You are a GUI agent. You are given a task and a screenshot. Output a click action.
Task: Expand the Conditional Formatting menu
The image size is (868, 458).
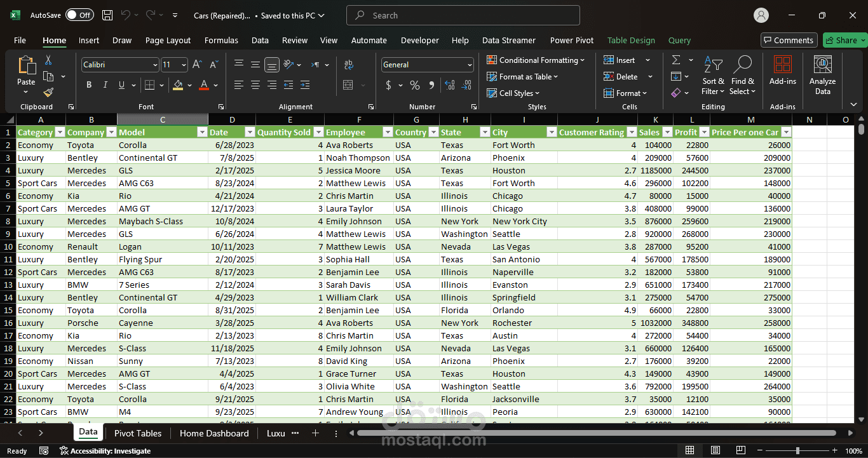coord(536,60)
